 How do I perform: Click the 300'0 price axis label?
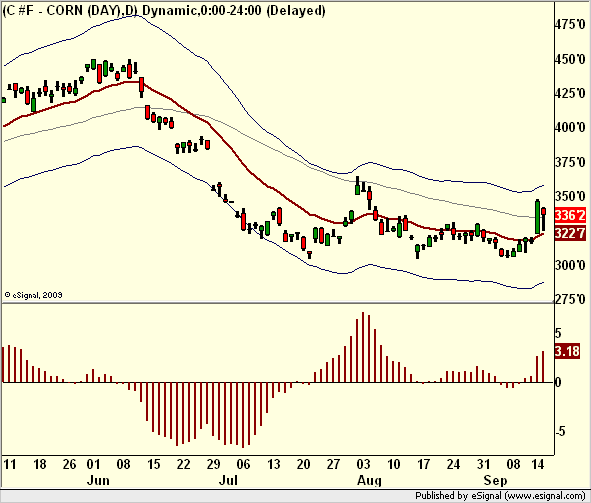coord(570,265)
